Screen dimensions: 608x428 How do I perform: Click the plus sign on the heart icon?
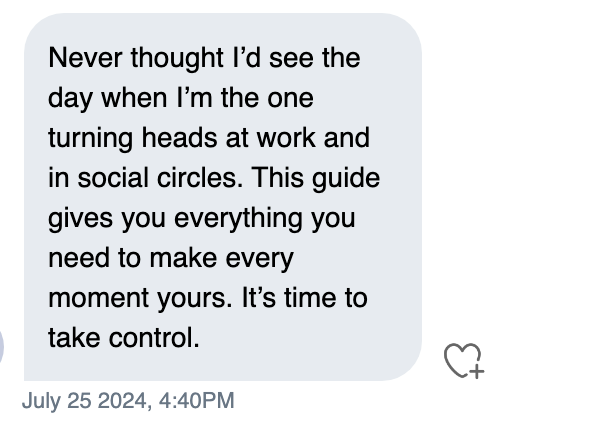pyautogui.click(x=477, y=372)
